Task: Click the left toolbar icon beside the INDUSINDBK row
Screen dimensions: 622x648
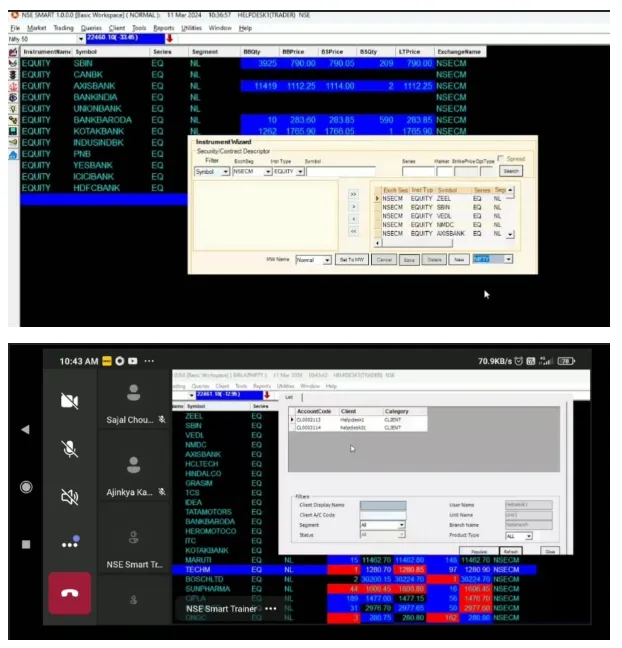Action: pos(13,143)
